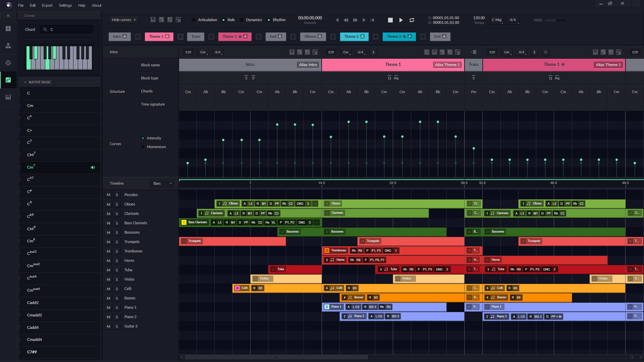Screen dimensions: 644x362
Task: Click the rewind icon in transport
Action: 346,20
